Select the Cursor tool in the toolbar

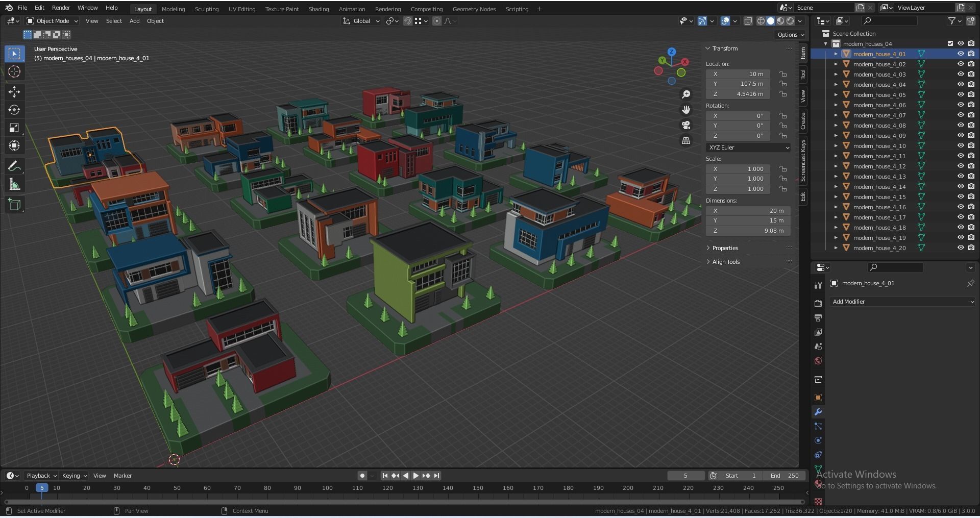click(x=14, y=71)
